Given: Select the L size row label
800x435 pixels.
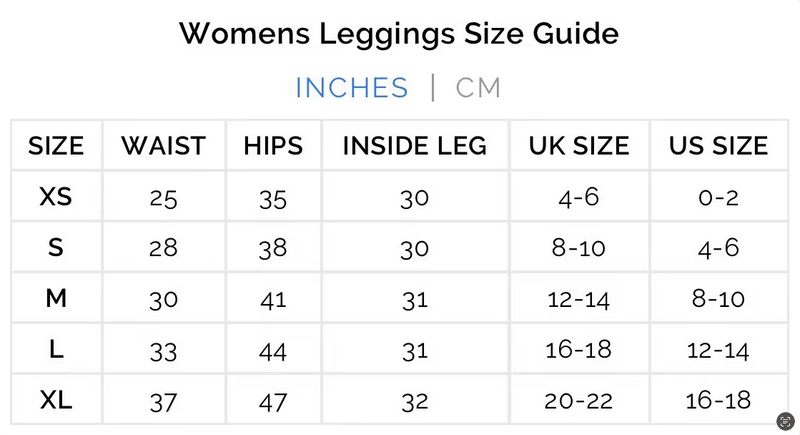Looking at the screenshot, I should click(x=56, y=350).
